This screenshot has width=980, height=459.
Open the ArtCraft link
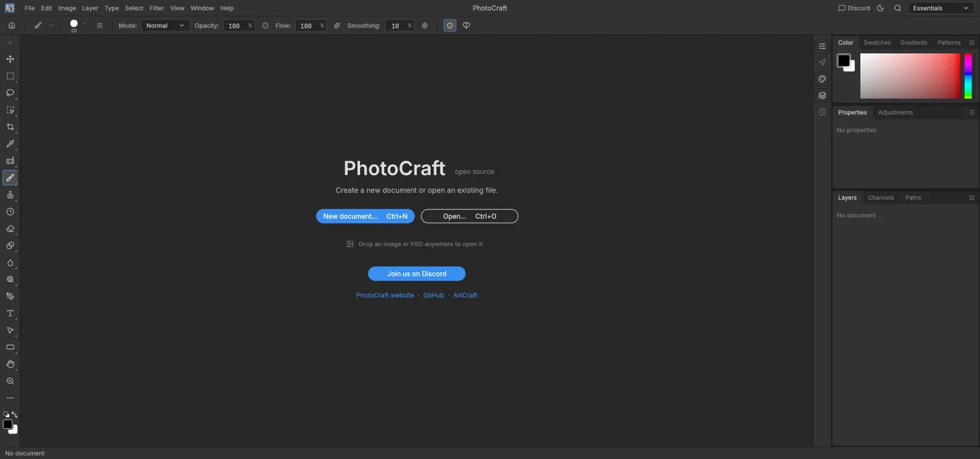(x=465, y=295)
